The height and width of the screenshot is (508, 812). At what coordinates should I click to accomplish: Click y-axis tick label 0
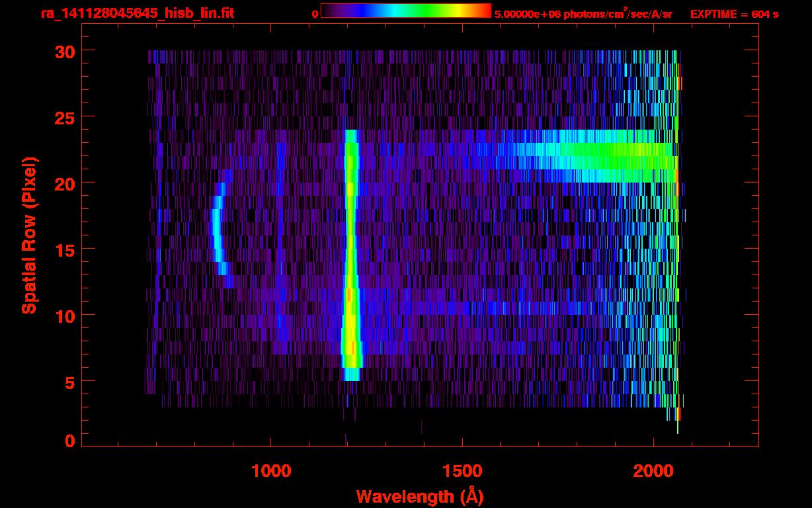(69, 441)
